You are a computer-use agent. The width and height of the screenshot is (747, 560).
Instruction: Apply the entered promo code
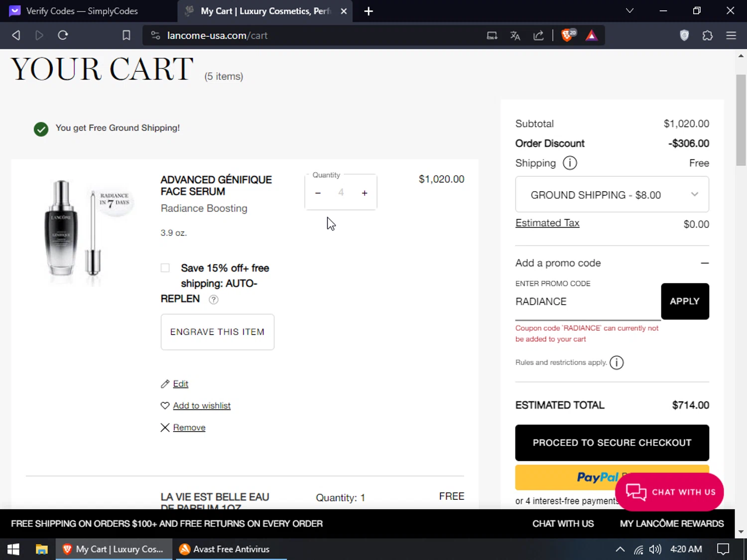[x=685, y=301]
